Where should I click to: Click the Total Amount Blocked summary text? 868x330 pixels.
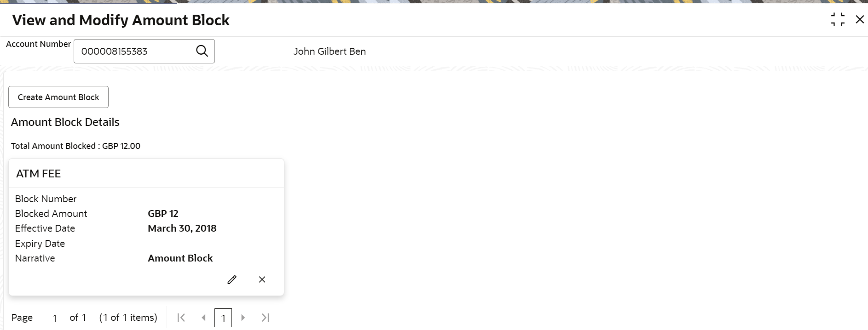point(75,146)
